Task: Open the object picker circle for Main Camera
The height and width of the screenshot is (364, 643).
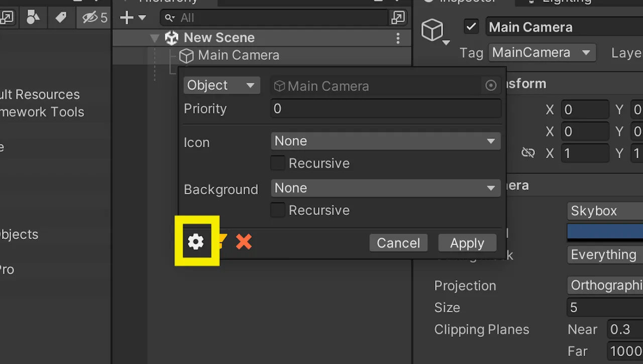Action: (491, 86)
